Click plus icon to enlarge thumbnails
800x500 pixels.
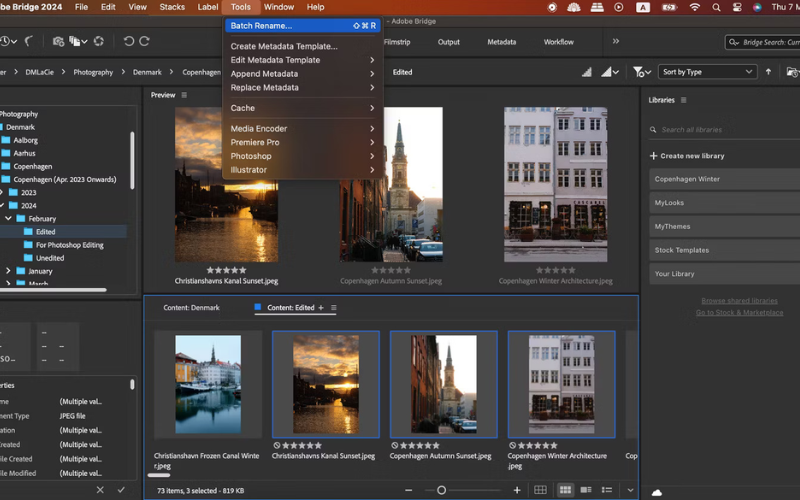click(x=517, y=490)
